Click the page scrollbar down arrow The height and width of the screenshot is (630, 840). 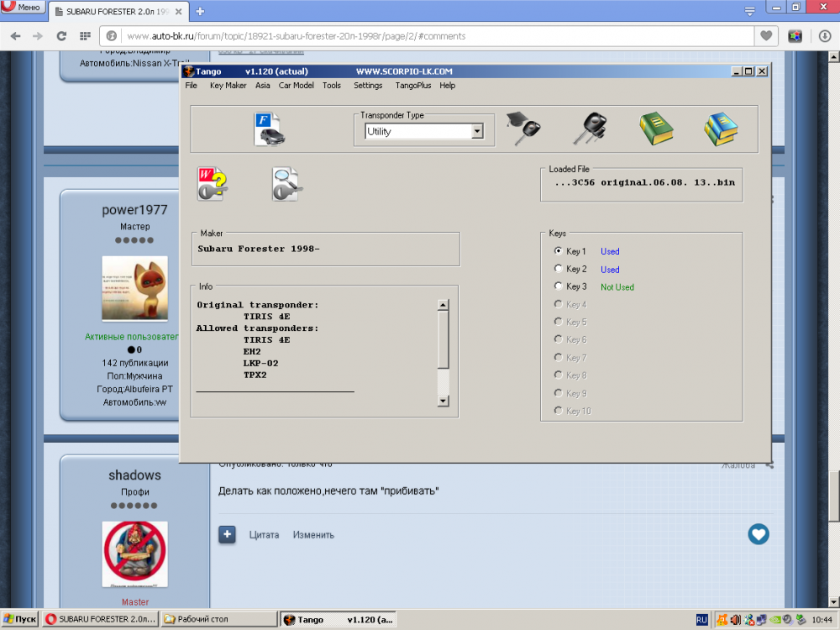coord(834,601)
